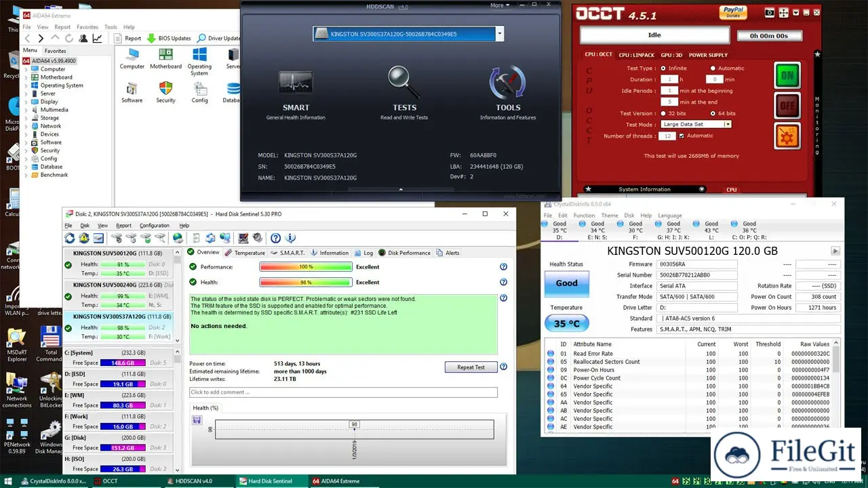
Task: Click Report button in AIDA64 toolbar
Action: pyautogui.click(x=127, y=38)
